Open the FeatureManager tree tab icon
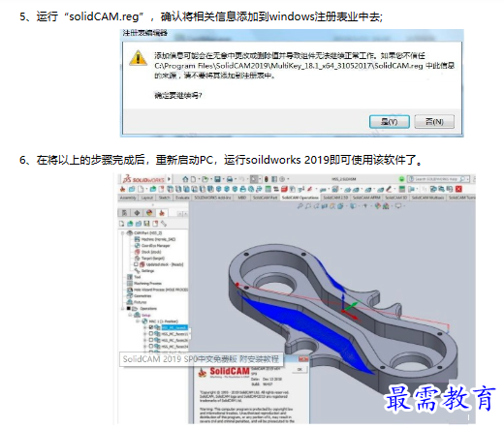 [x=124, y=213]
